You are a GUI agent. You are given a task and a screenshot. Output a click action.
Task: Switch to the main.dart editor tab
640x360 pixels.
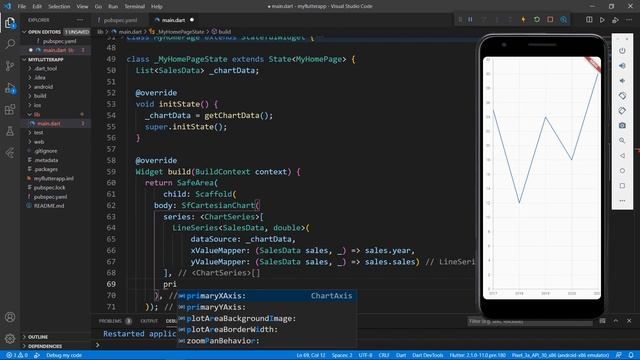tap(173, 20)
